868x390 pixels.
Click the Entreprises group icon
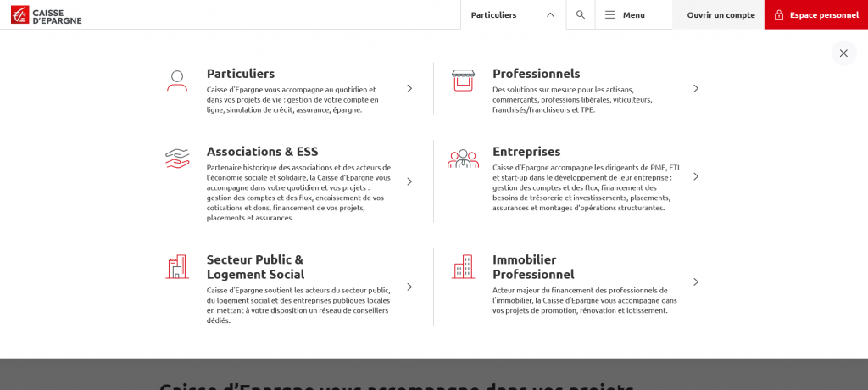click(463, 159)
